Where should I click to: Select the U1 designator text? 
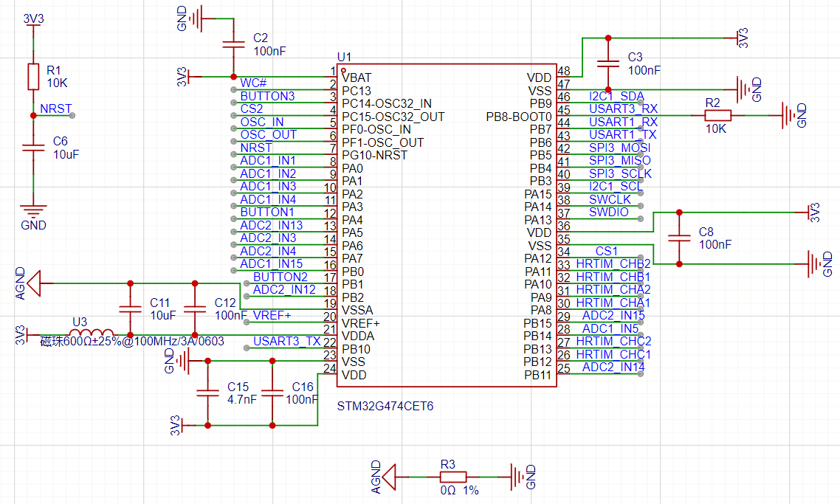[344, 58]
